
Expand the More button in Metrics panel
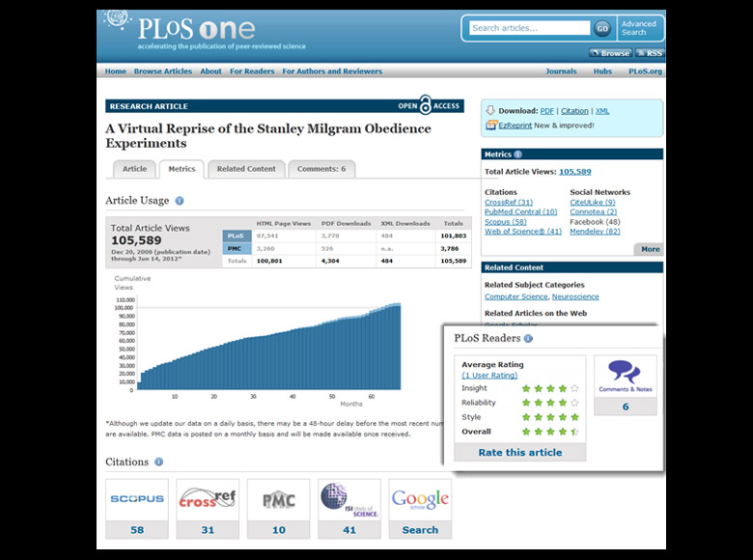651,249
